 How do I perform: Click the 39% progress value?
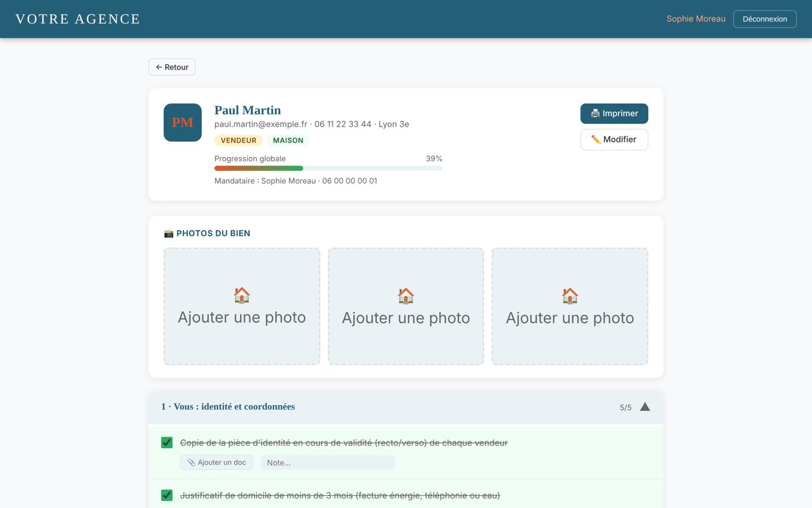434,158
